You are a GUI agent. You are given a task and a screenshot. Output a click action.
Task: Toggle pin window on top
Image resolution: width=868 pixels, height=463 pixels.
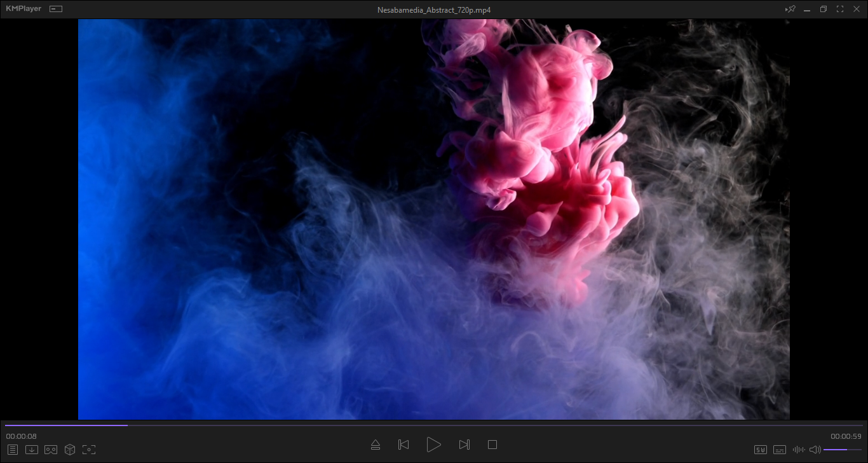790,10
